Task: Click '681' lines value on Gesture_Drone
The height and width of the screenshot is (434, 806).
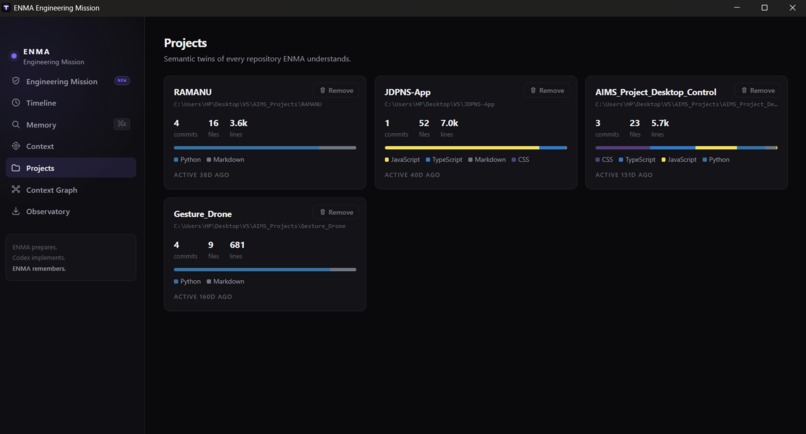Action: click(x=237, y=245)
